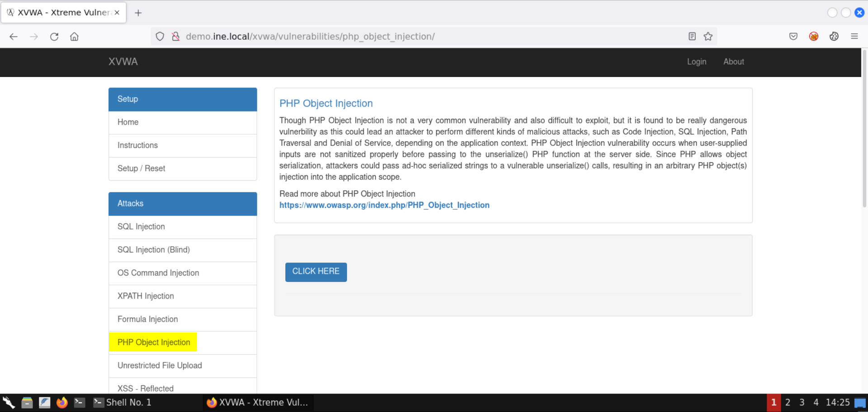Go to the browser home page icon

[x=74, y=37]
